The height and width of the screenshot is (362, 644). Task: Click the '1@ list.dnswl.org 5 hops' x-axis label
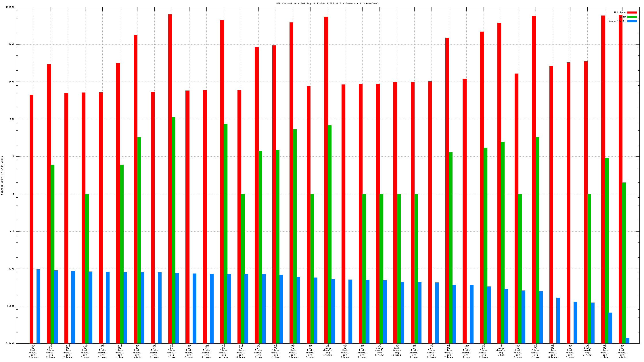(379, 350)
